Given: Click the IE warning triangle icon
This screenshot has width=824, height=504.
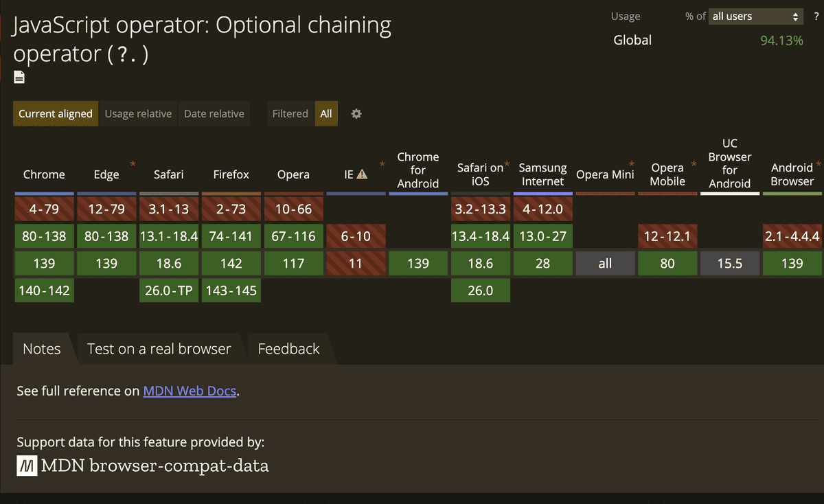Looking at the screenshot, I should click(362, 174).
